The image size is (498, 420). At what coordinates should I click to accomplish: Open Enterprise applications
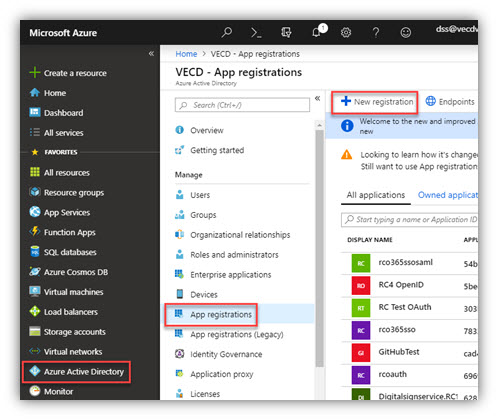223,275
